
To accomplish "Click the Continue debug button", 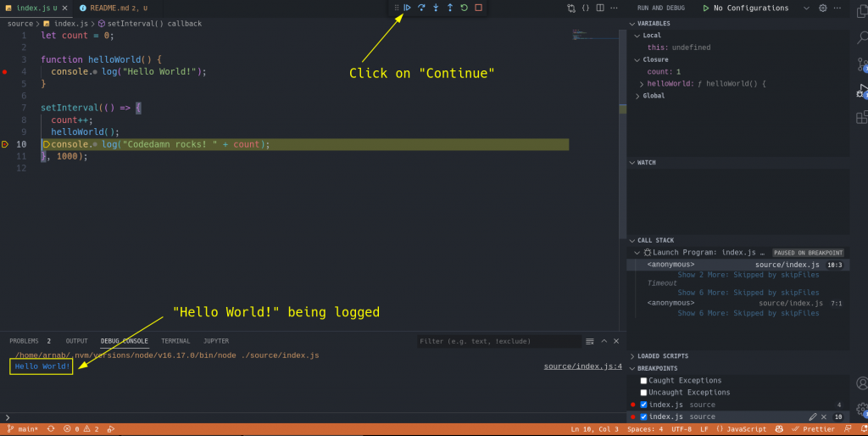I will pyautogui.click(x=407, y=8).
